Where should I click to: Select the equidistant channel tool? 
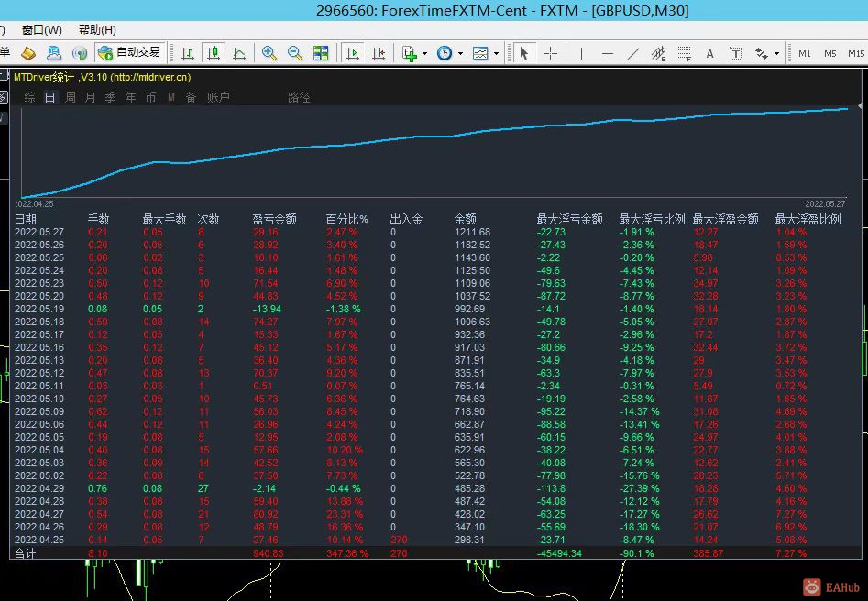tap(659, 53)
